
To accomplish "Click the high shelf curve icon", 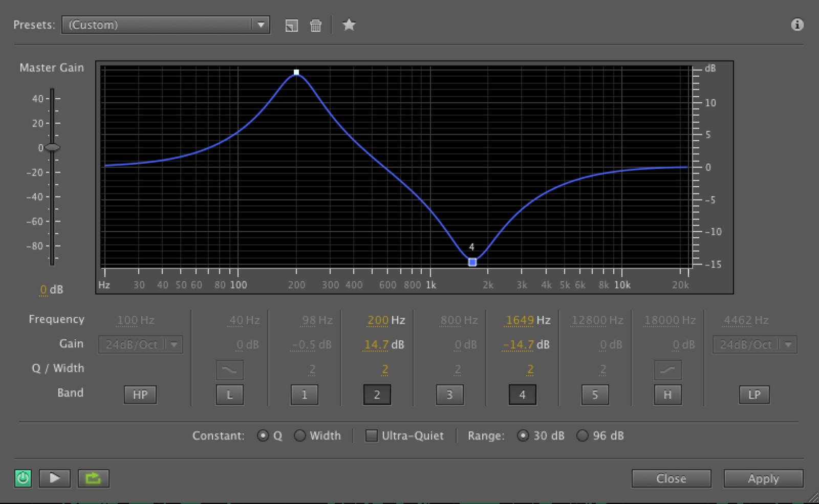I will point(667,369).
